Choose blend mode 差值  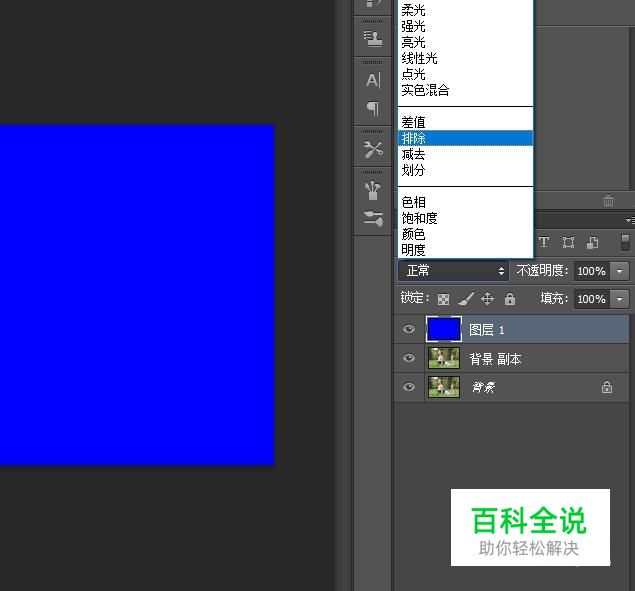(465, 122)
